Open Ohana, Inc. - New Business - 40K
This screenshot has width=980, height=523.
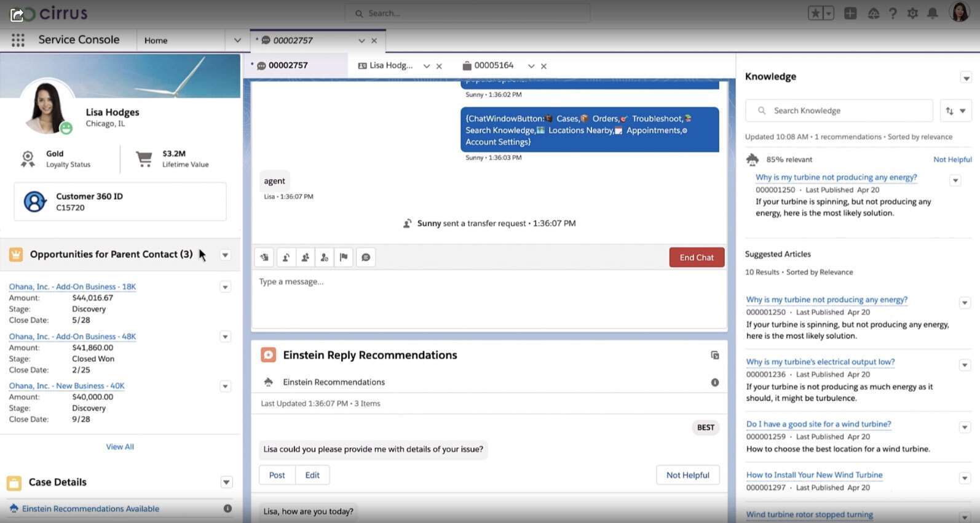point(66,386)
